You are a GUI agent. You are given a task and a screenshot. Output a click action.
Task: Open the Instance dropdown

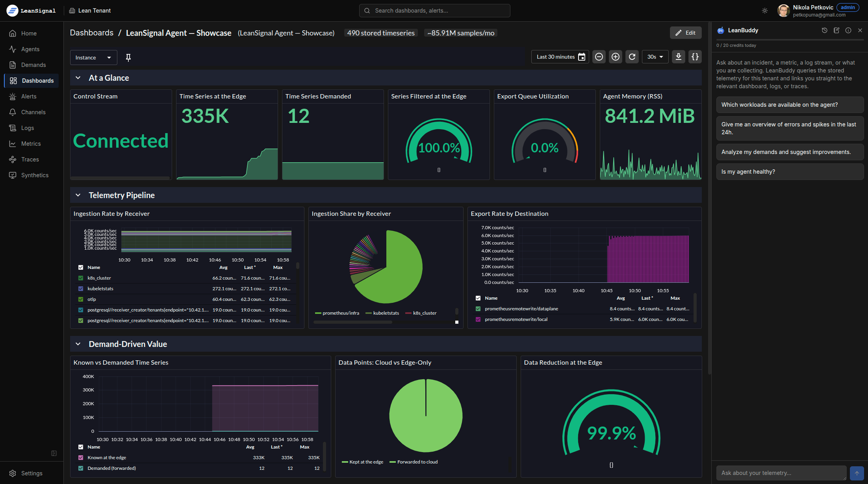[93, 57]
